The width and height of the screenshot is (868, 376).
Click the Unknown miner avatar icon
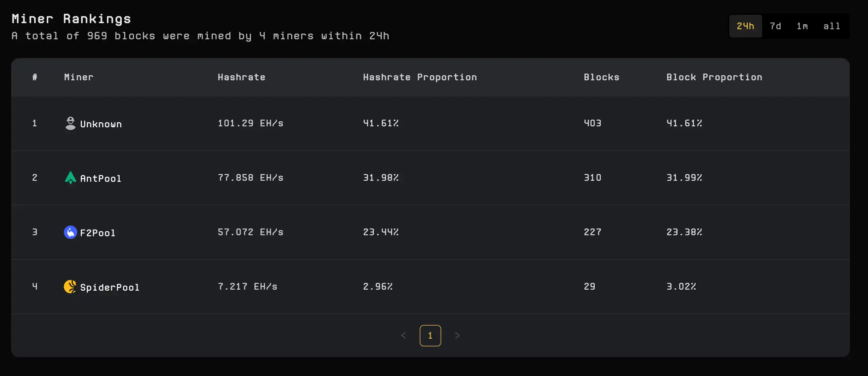click(71, 123)
